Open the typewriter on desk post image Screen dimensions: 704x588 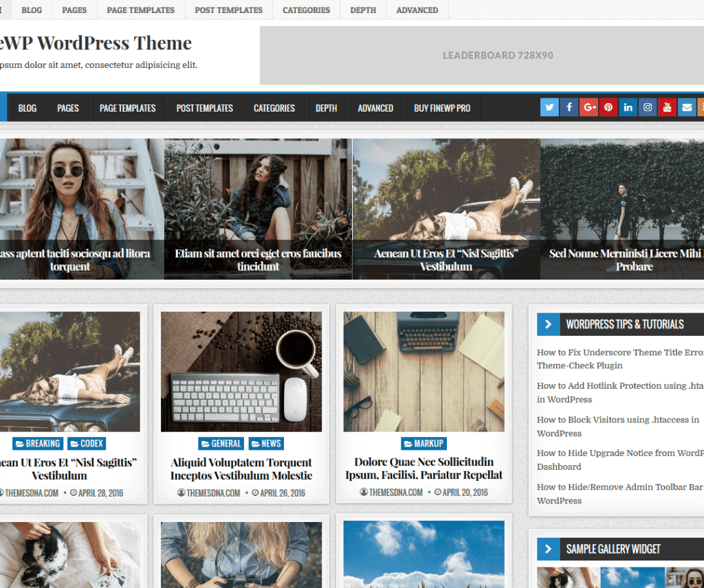(x=423, y=372)
